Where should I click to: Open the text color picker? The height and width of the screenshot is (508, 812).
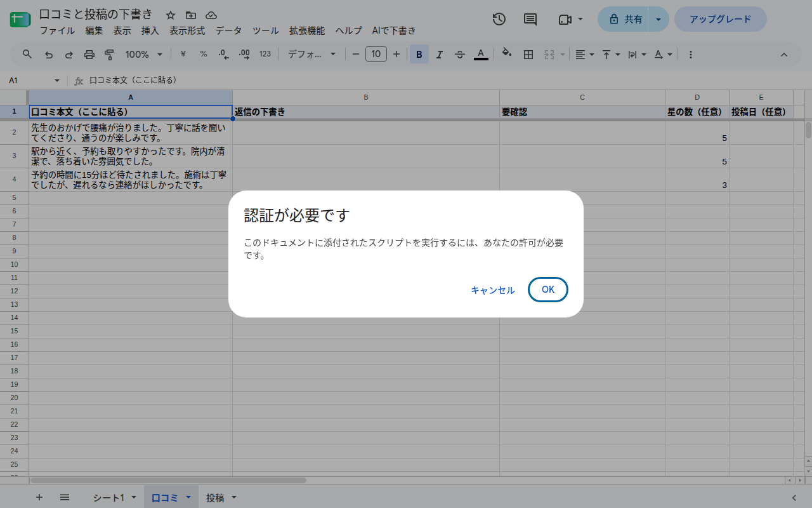tap(481, 55)
